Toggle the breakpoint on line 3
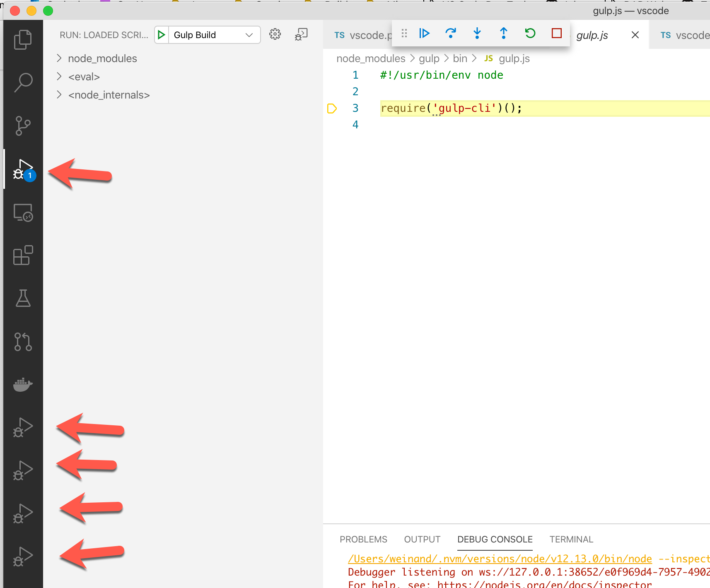The height and width of the screenshot is (588, 710). point(332,108)
